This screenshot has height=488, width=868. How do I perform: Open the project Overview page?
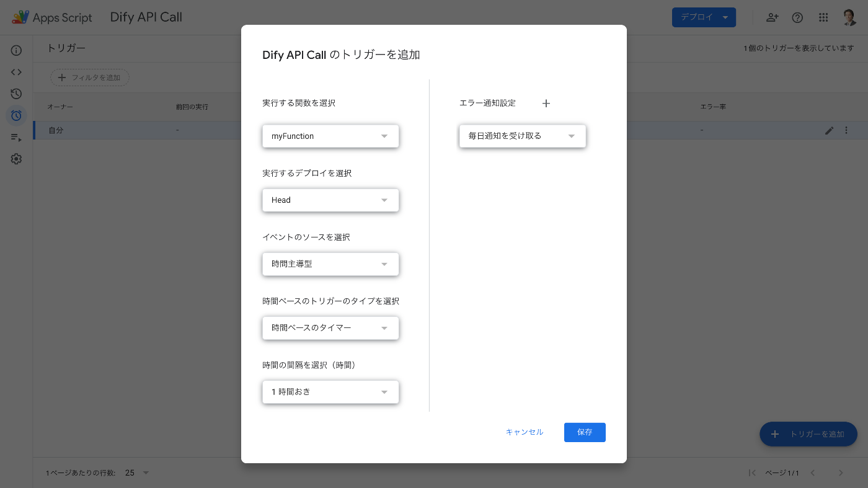click(x=16, y=50)
